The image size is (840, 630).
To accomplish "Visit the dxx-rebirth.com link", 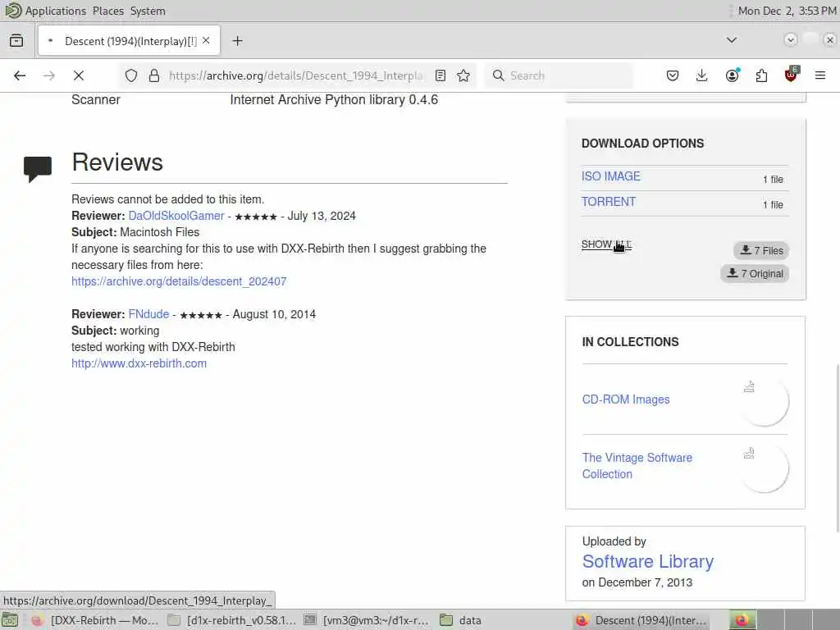I will (139, 363).
